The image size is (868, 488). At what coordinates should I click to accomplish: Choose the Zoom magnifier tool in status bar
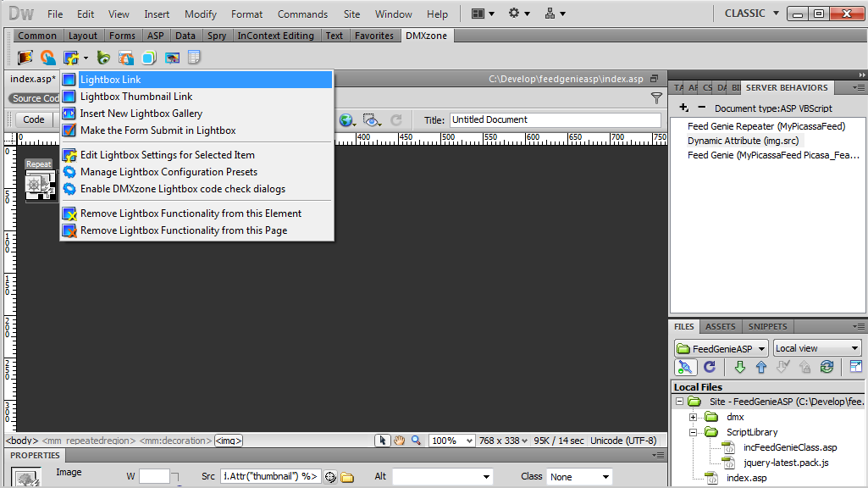pos(416,441)
